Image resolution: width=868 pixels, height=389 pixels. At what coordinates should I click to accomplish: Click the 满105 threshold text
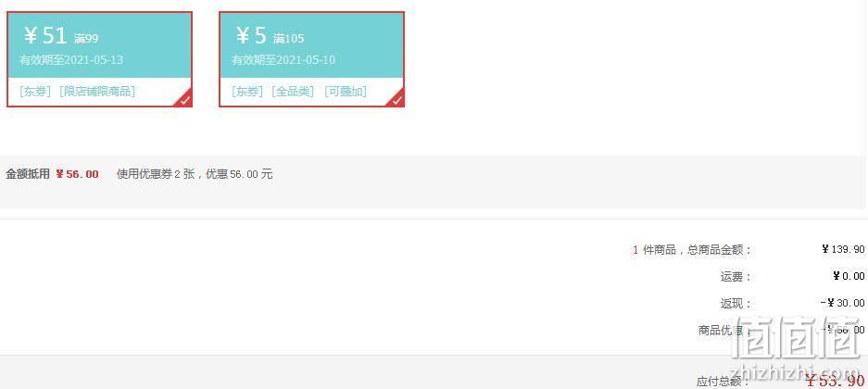288,39
